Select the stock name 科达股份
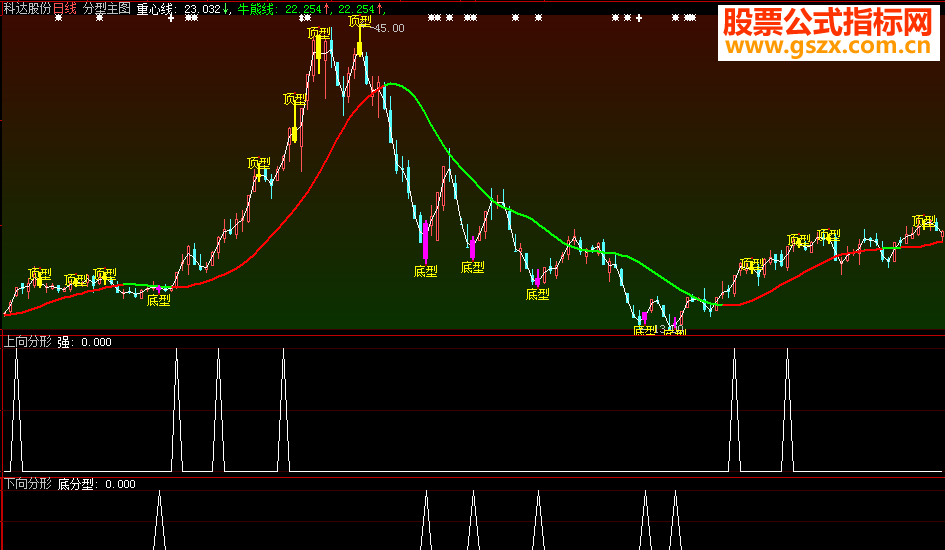Screen dimensions: 945x550 27,8
